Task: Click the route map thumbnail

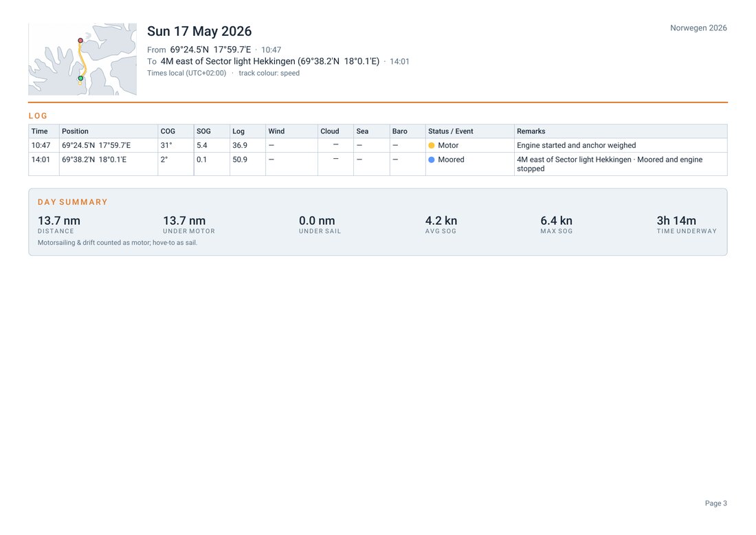Action: [82, 59]
